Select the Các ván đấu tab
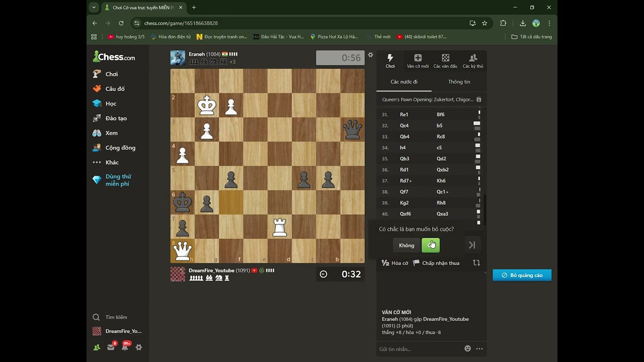 (445, 61)
